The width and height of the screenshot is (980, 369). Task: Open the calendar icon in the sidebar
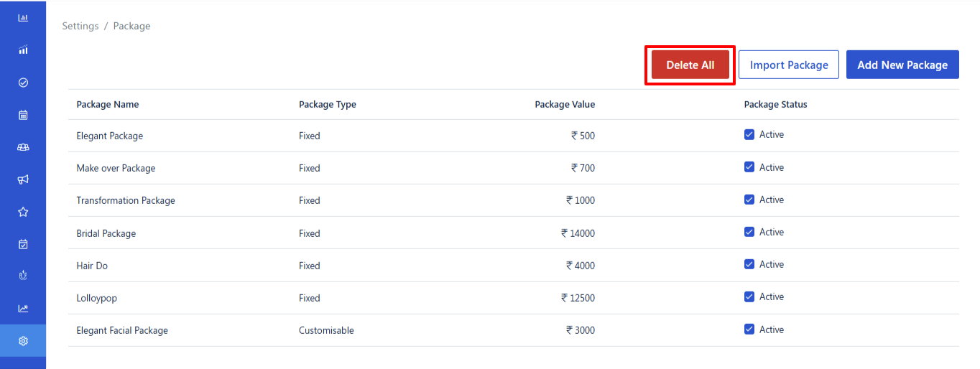(x=23, y=115)
